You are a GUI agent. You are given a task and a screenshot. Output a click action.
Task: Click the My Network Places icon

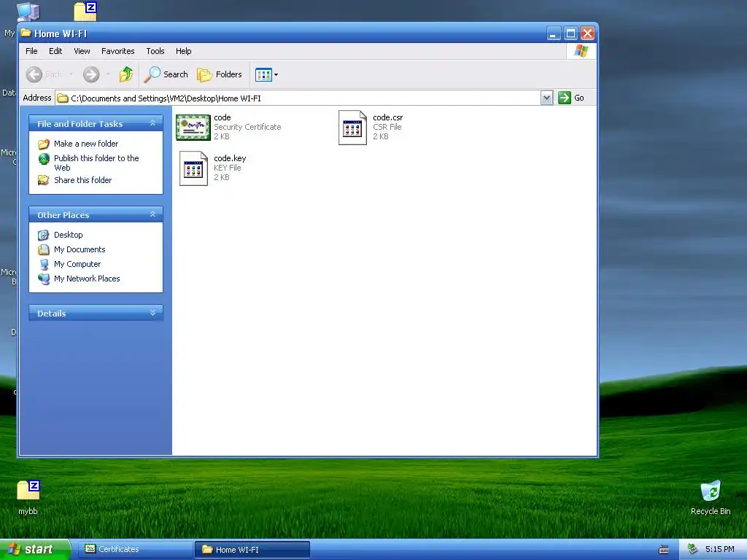pyautogui.click(x=44, y=279)
